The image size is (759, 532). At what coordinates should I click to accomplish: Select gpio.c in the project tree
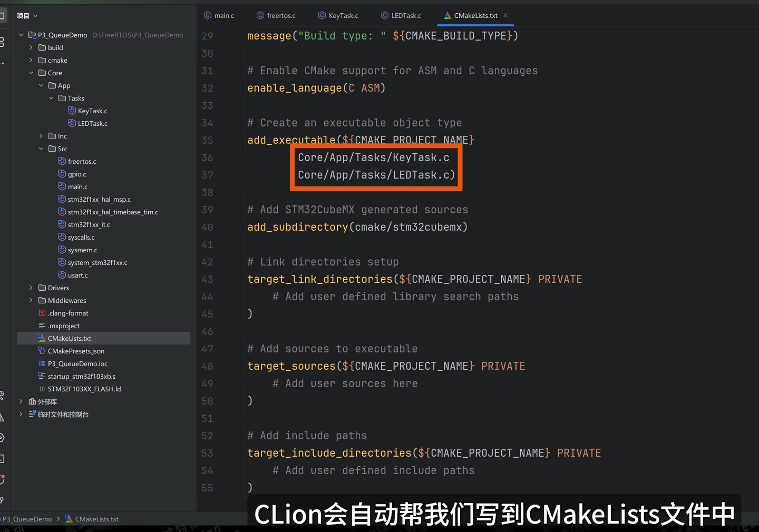click(77, 174)
